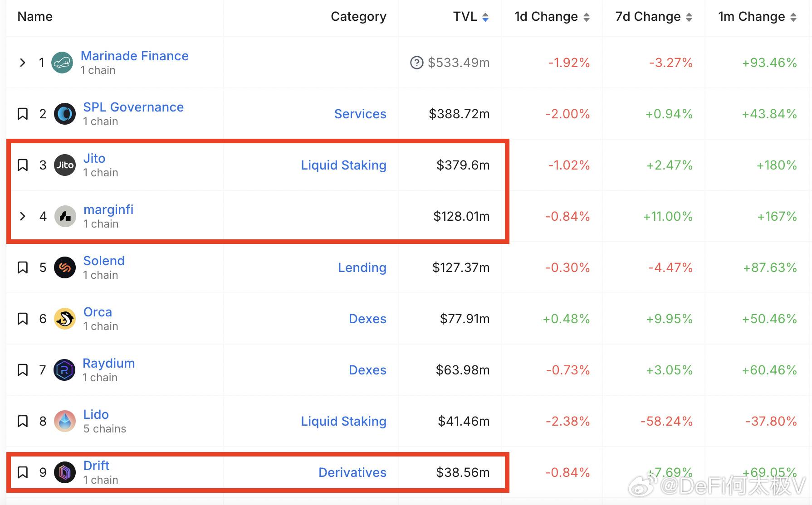Click the $388.72m TVL value
This screenshot has width=812, height=505.
tap(459, 114)
